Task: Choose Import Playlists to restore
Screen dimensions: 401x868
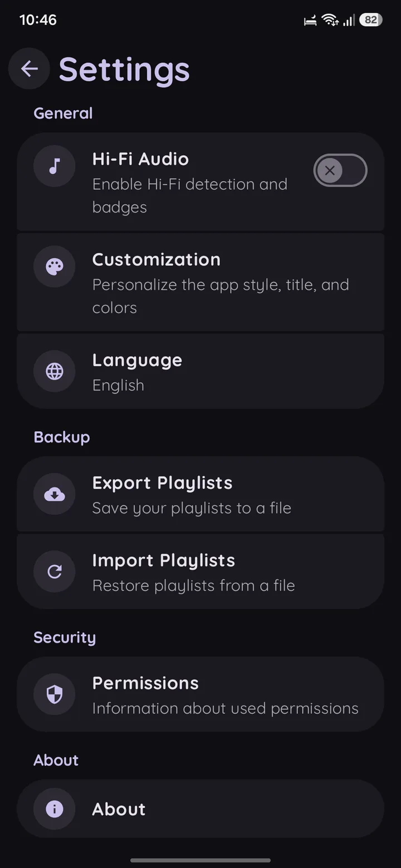Action: [x=200, y=571]
